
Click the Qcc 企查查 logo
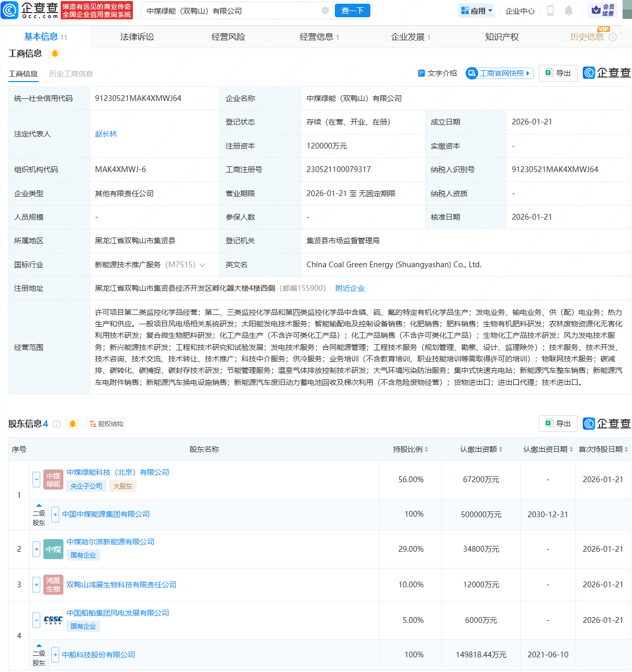tap(30, 10)
